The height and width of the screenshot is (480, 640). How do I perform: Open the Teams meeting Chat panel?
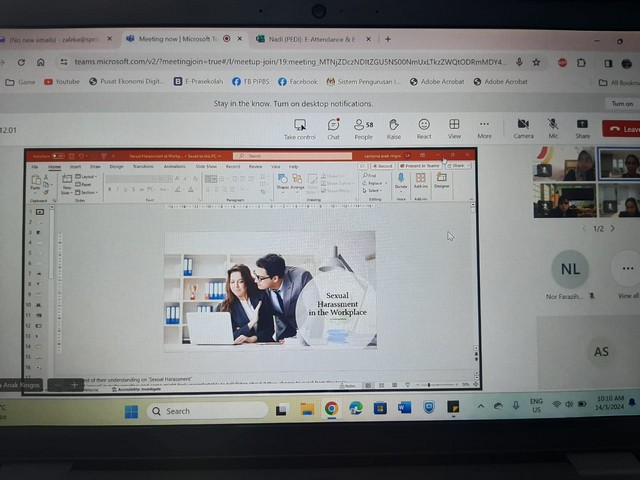[x=333, y=127]
